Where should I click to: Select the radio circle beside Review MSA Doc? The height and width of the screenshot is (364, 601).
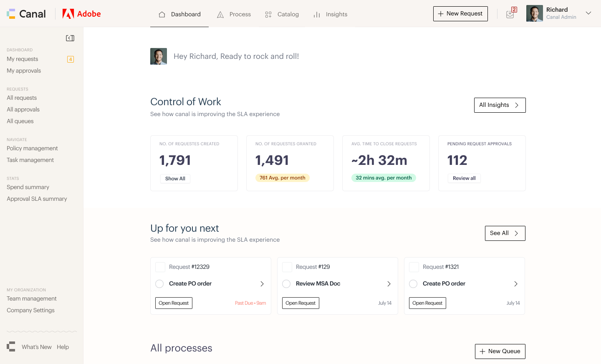286,284
